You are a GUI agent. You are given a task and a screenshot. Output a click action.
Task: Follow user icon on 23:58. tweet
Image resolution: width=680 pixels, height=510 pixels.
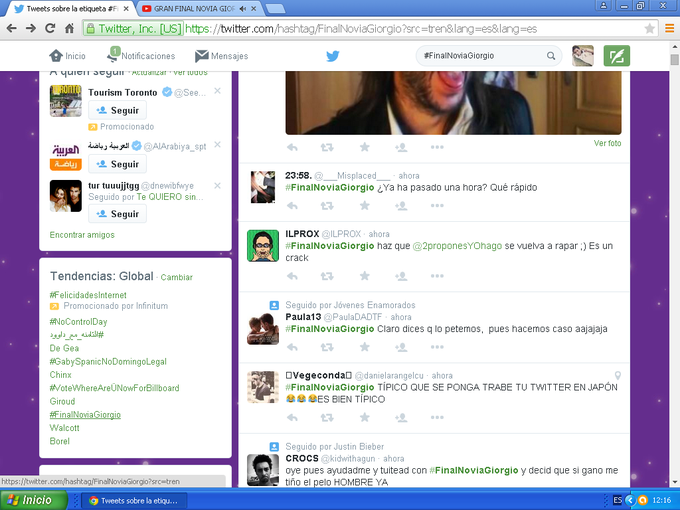pyautogui.click(x=401, y=205)
